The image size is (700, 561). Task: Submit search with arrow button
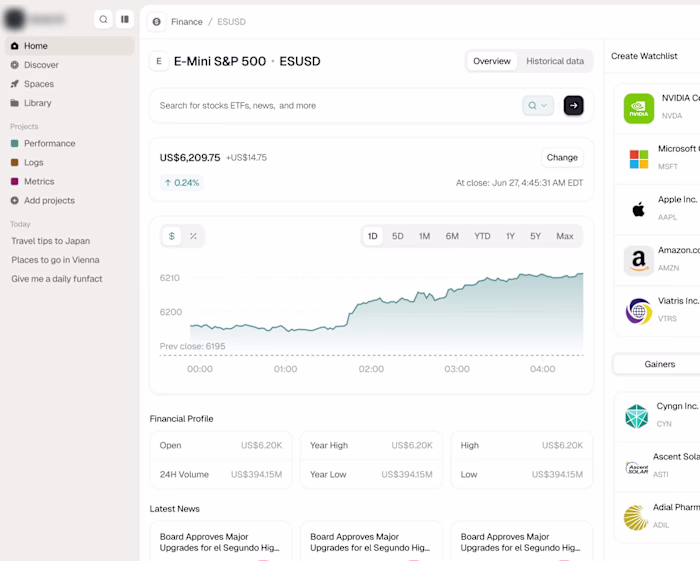click(574, 106)
